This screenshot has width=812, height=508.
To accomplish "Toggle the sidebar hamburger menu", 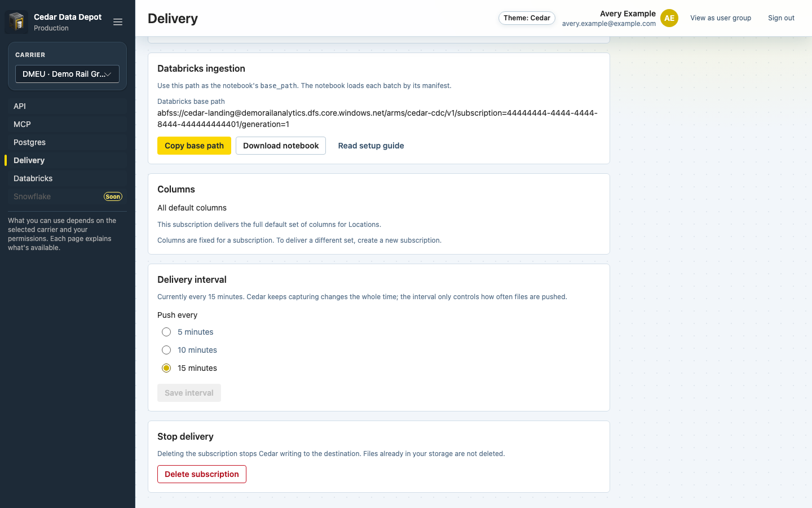I will 118,22.
